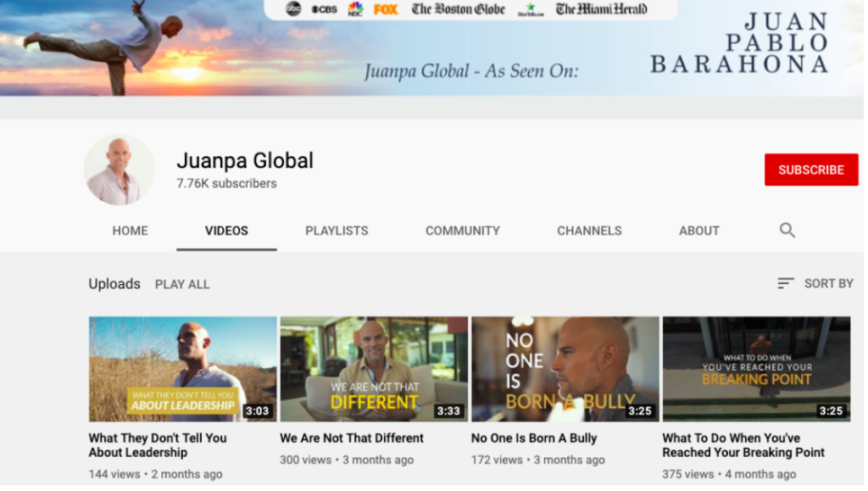View the About tab

pyautogui.click(x=698, y=231)
